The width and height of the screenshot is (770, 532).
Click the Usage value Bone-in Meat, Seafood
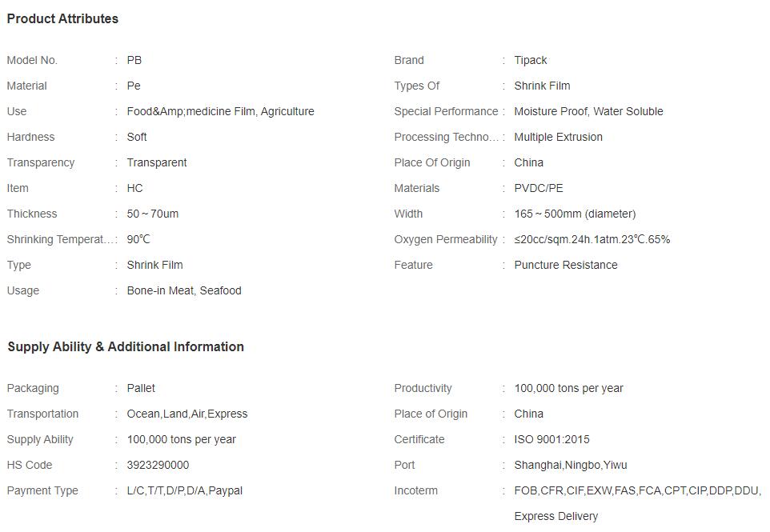pyautogui.click(x=184, y=290)
